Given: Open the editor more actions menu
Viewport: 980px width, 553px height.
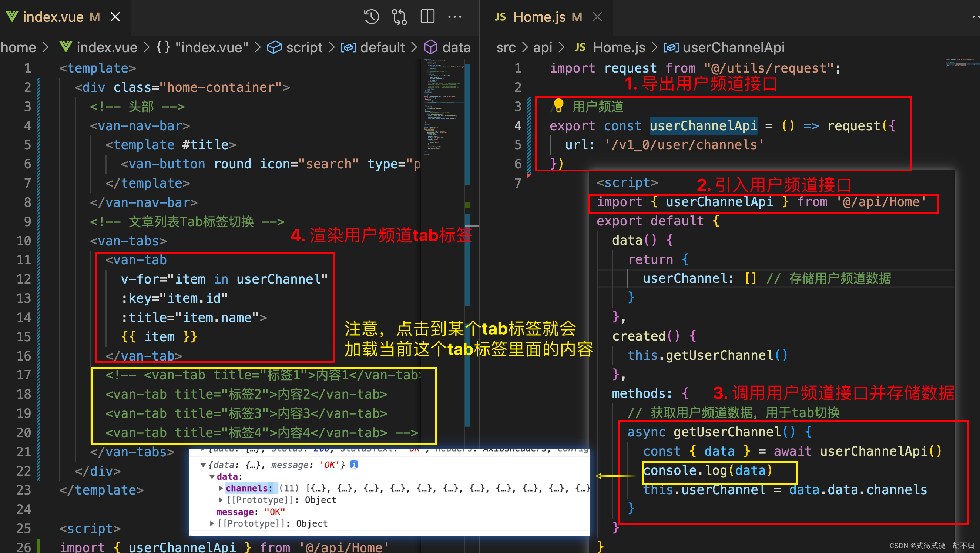Looking at the screenshot, I should pos(454,17).
